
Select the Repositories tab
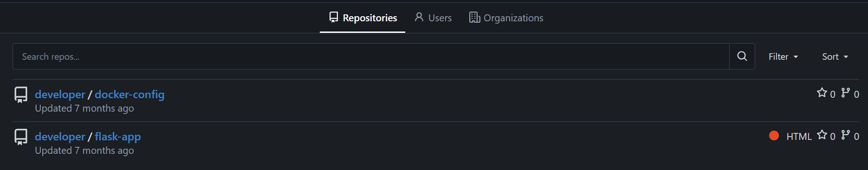363,18
